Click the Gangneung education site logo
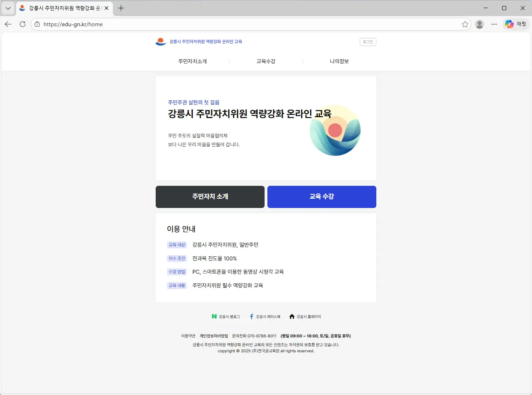 pos(161,42)
